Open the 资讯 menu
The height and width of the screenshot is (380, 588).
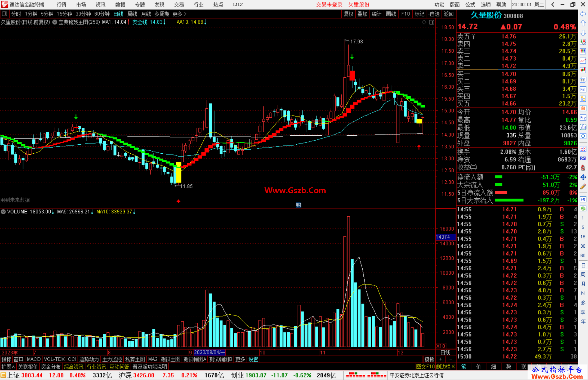tap(101, 4)
